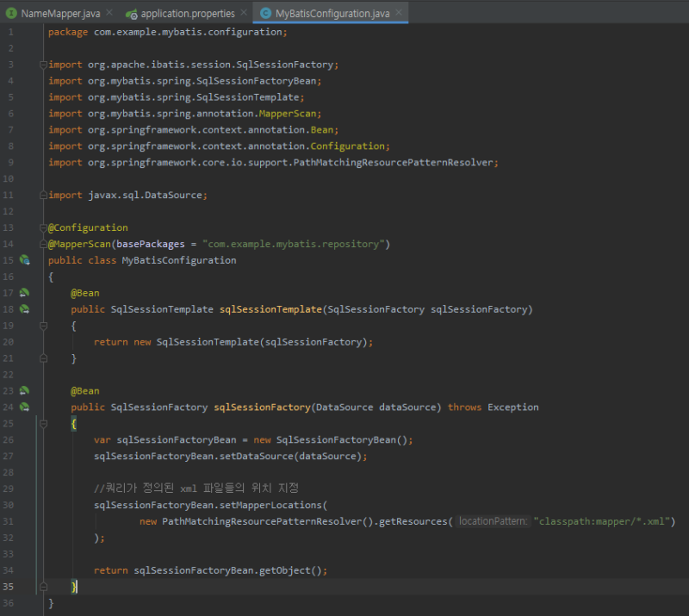Collapse the import block on line 3

coord(41,65)
